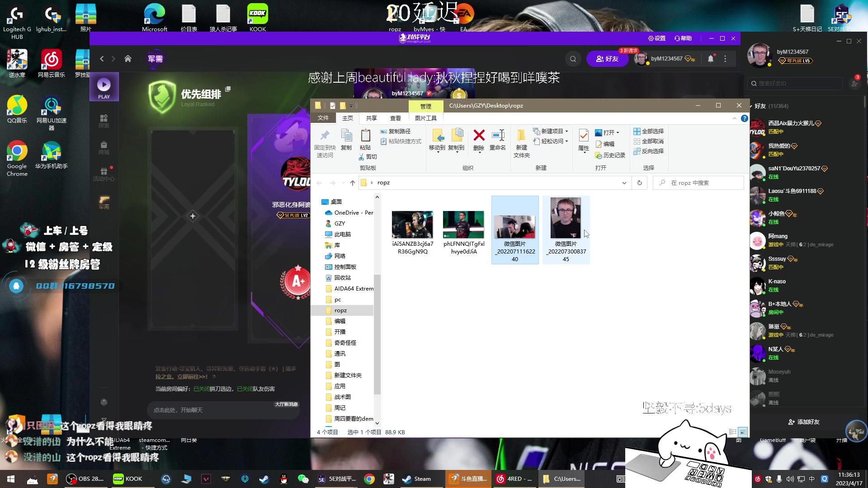868x488 pixels.
Task: Click the three-dot menu in 5E top bar
Action: [x=725, y=59]
